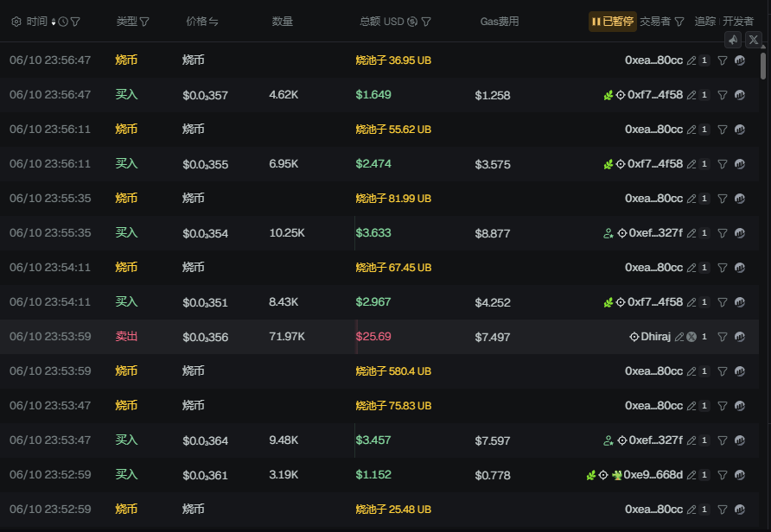Click the 71.97K quantity value

287,337
